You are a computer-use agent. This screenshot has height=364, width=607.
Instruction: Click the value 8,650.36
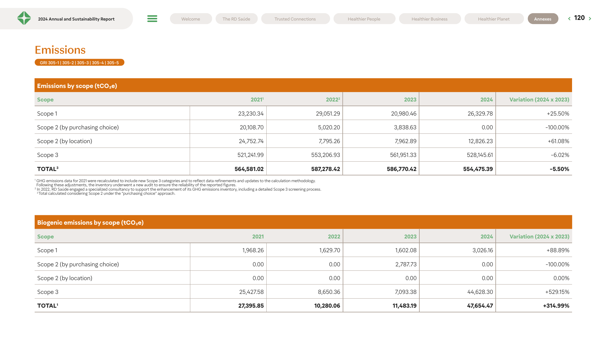pyautogui.click(x=329, y=292)
